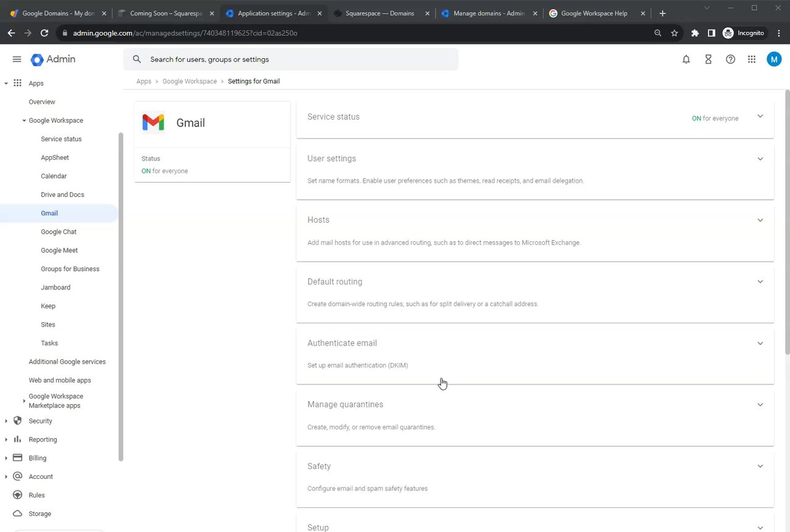The height and width of the screenshot is (532, 790).
Task: Open Apps breadcrumb link
Action: pos(144,81)
